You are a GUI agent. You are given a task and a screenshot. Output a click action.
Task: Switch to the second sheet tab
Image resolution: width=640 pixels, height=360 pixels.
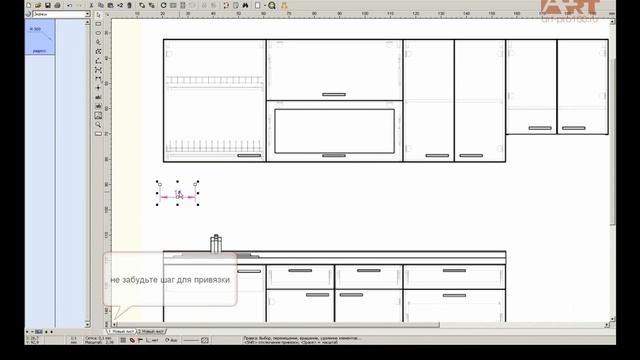tap(151, 331)
